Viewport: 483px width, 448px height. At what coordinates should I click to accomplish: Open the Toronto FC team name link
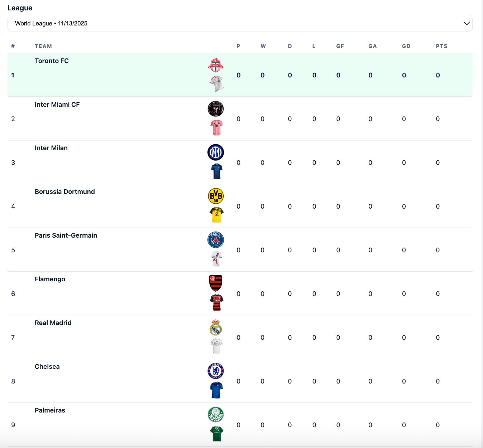(x=52, y=61)
